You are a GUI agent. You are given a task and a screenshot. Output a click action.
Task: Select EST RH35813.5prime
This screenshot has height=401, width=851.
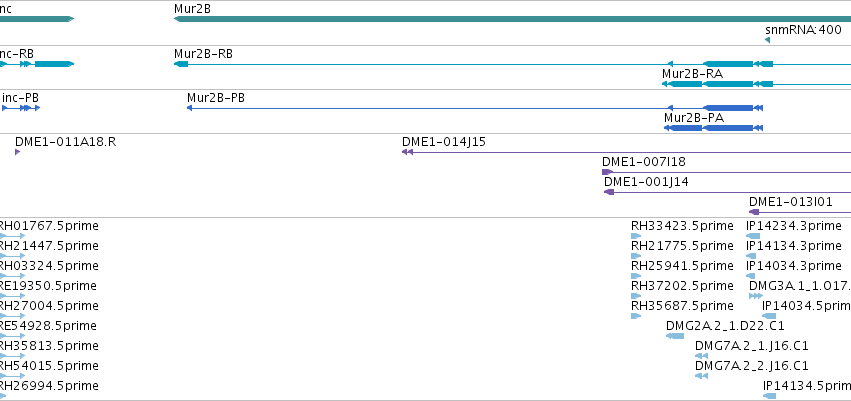tap(49, 346)
